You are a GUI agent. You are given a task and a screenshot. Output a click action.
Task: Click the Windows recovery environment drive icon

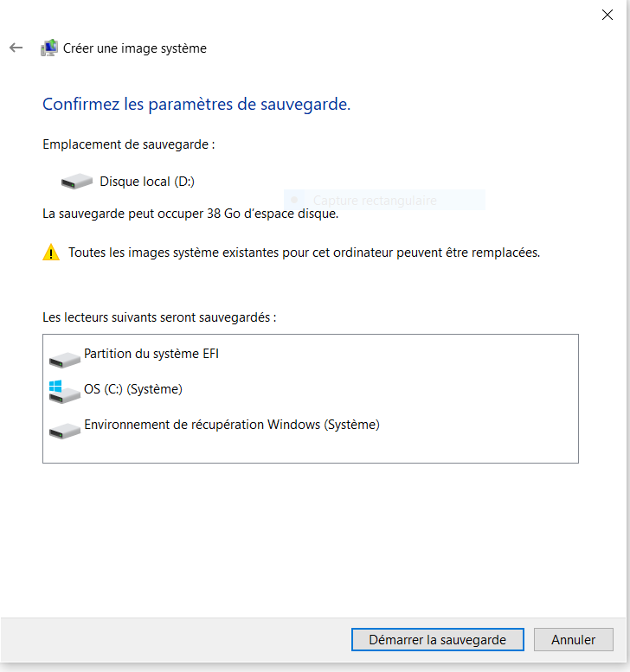[x=65, y=429]
